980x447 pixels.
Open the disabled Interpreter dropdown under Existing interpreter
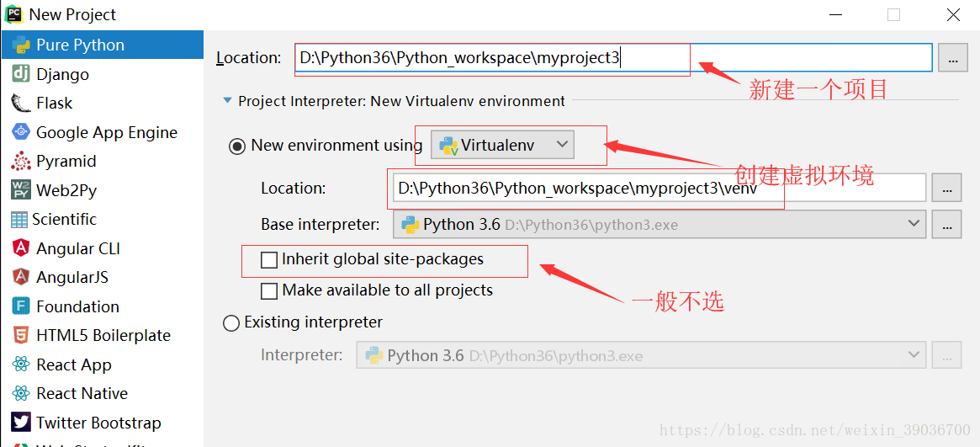pyautogui.click(x=641, y=355)
